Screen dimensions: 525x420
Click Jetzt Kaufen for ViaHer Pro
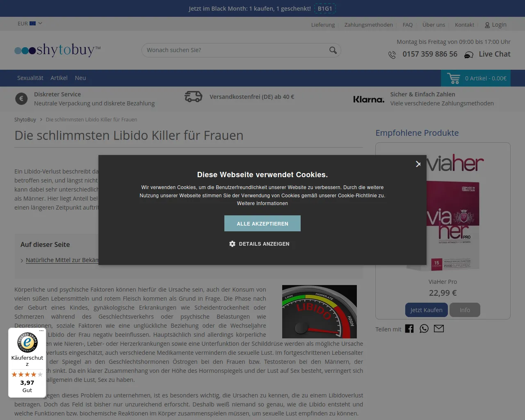click(427, 310)
